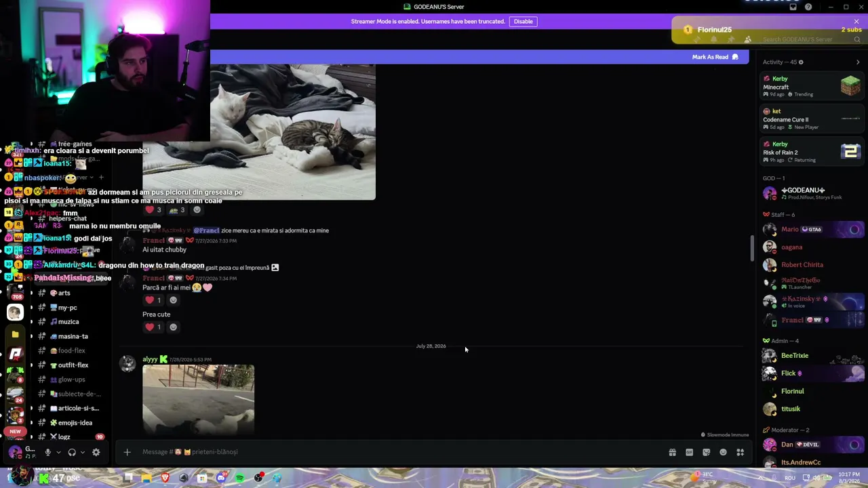This screenshot has height=488, width=868.
Task: Open the outfit-flex channel
Action: click(73, 365)
